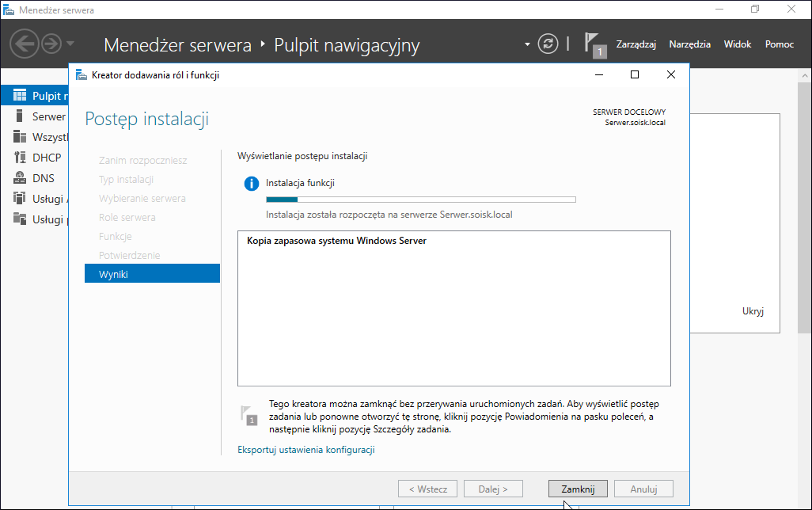
Task: Click Server Manager app icon in title bar
Action: pyautogui.click(x=8, y=10)
